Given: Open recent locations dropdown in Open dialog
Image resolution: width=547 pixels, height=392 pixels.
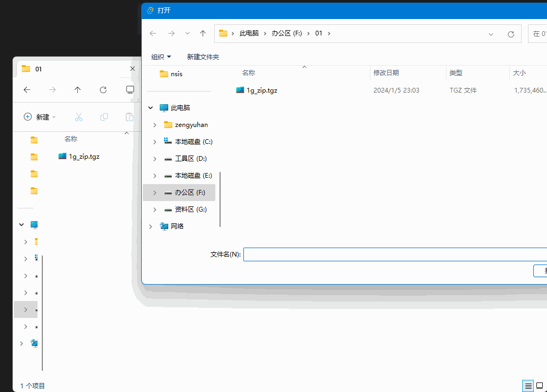Looking at the screenshot, I should pyautogui.click(x=187, y=33).
